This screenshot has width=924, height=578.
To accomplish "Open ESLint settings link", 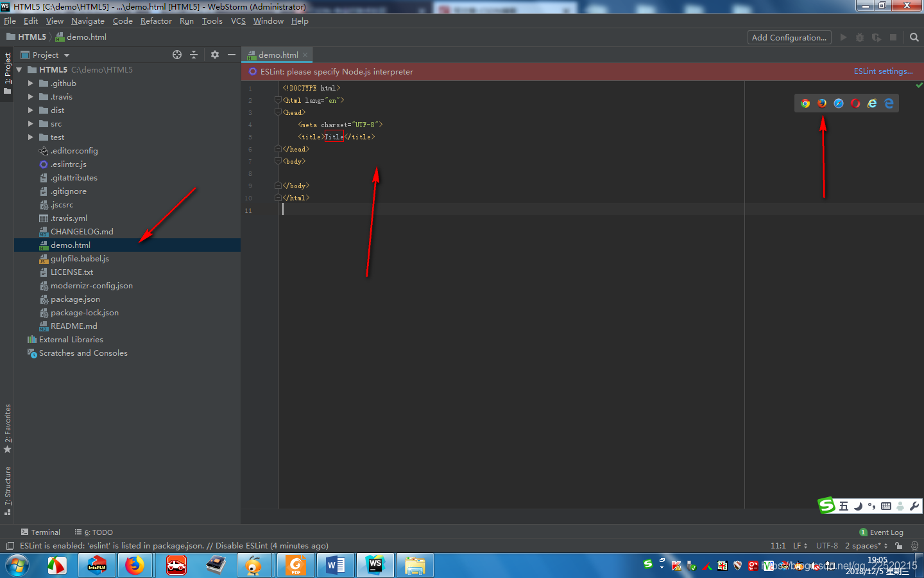I will click(883, 71).
